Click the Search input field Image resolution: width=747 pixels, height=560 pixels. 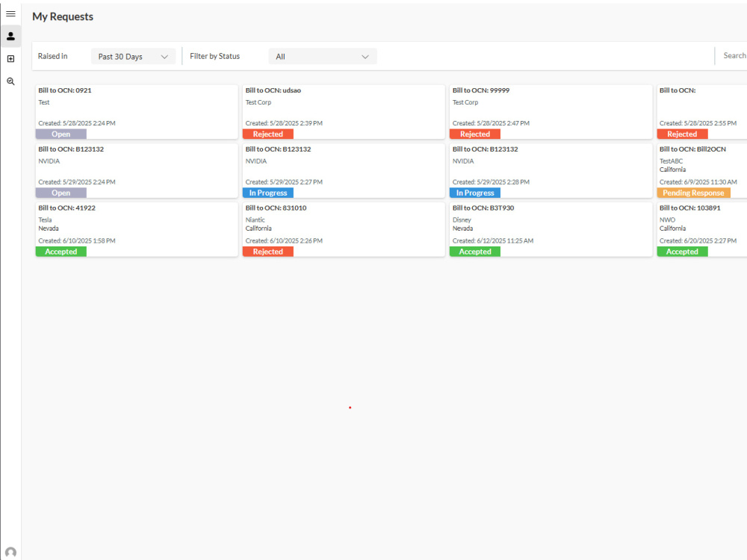(x=734, y=56)
